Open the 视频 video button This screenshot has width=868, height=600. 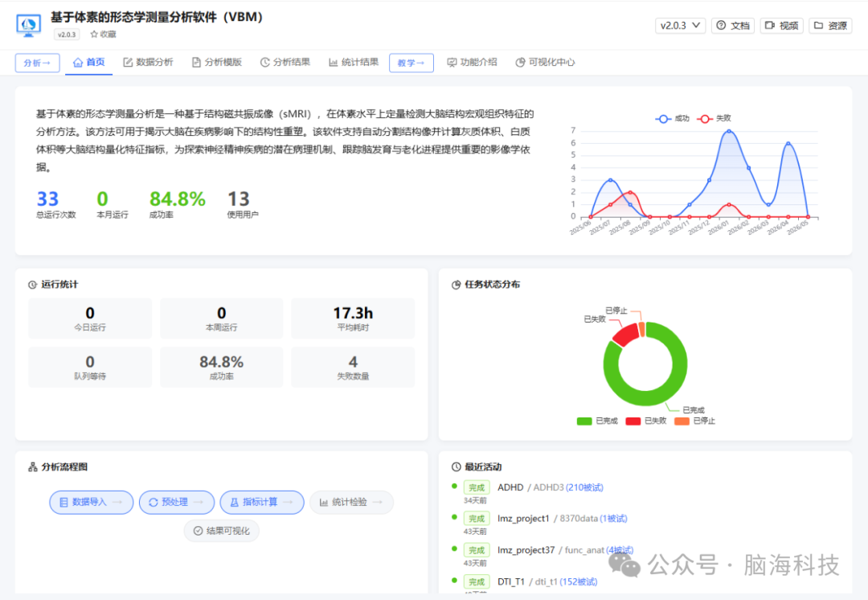click(x=782, y=26)
